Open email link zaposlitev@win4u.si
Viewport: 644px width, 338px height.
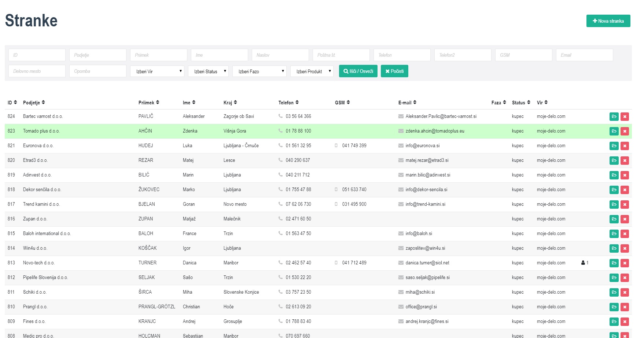point(425,248)
